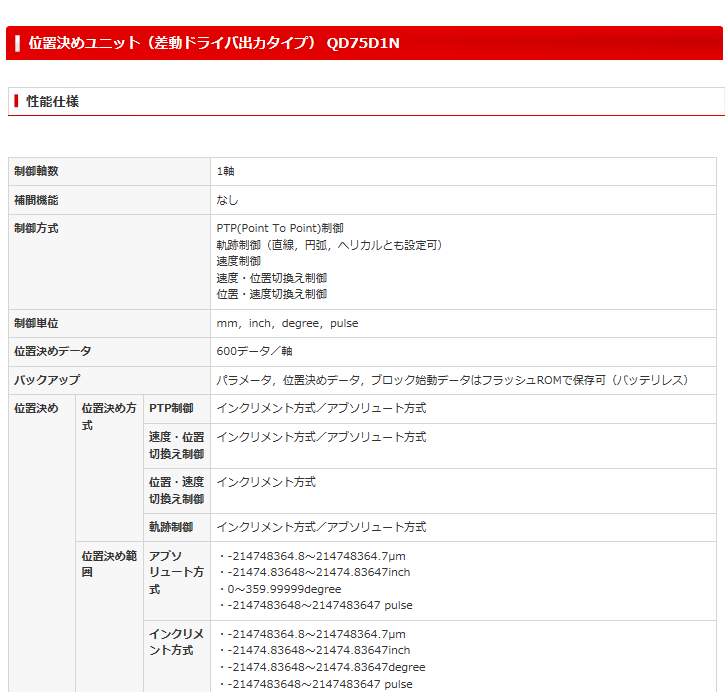Click インクリメント方式／アブソリュート方式 beside 軌跡制御

[321, 527]
